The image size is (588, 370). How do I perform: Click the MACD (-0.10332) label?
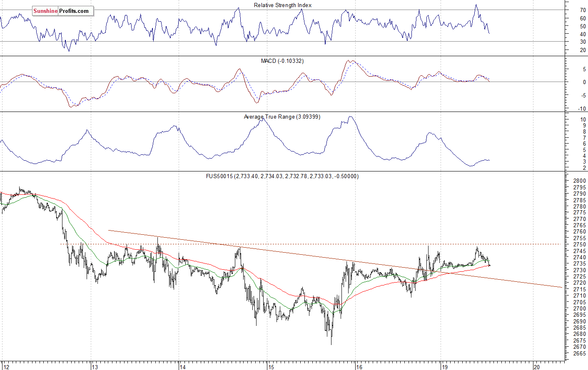coord(282,61)
